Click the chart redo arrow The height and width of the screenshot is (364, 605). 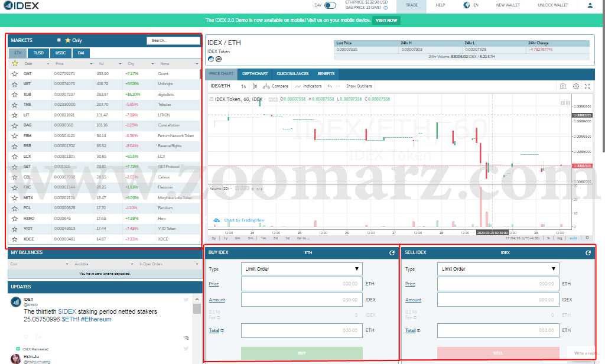tap(338, 86)
